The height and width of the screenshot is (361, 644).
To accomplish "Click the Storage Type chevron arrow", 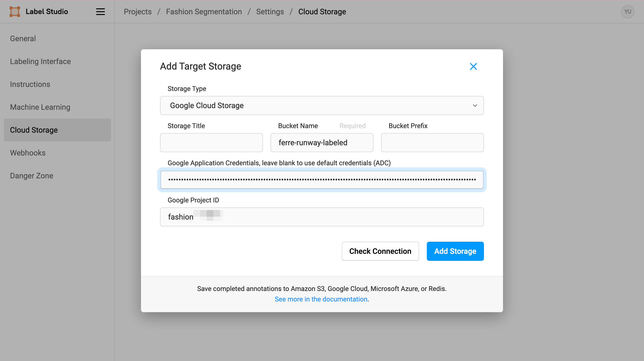I will coord(475,105).
